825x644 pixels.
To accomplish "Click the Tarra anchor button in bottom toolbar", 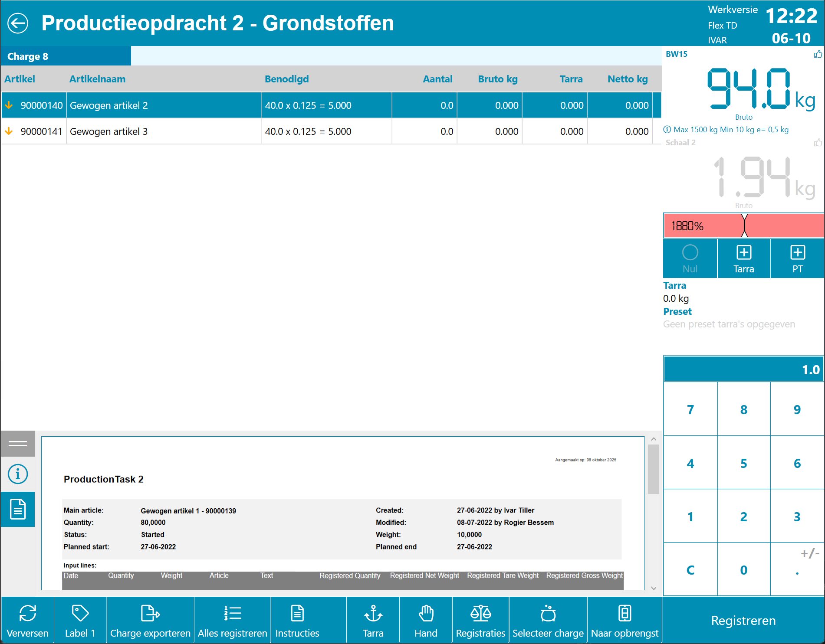I will pyautogui.click(x=373, y=620).
